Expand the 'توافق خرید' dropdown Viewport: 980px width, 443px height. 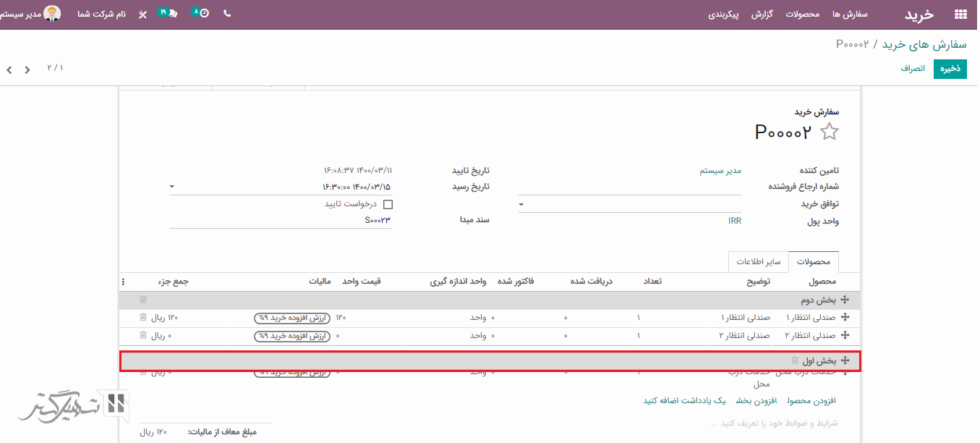521,205
